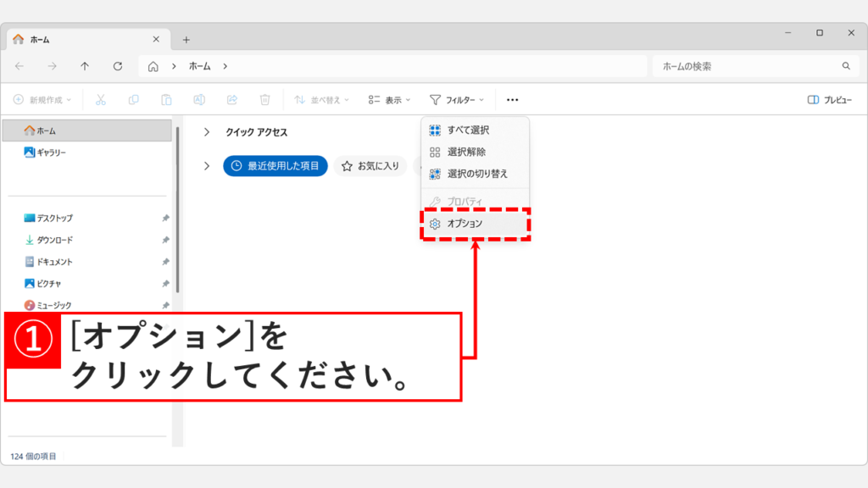Click the Copy icon
The height and width of the screenshot is (488, 868).
click(x=132, y=99)
